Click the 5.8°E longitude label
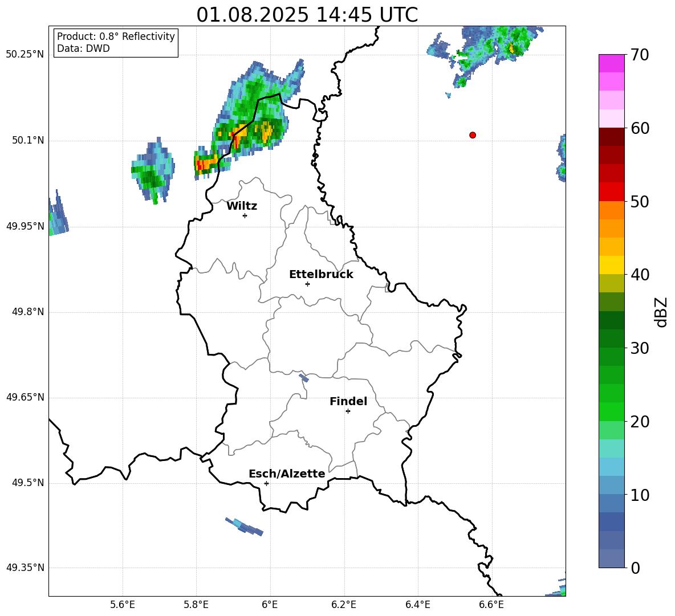This screenshot has height=616, width=675. 196,605
